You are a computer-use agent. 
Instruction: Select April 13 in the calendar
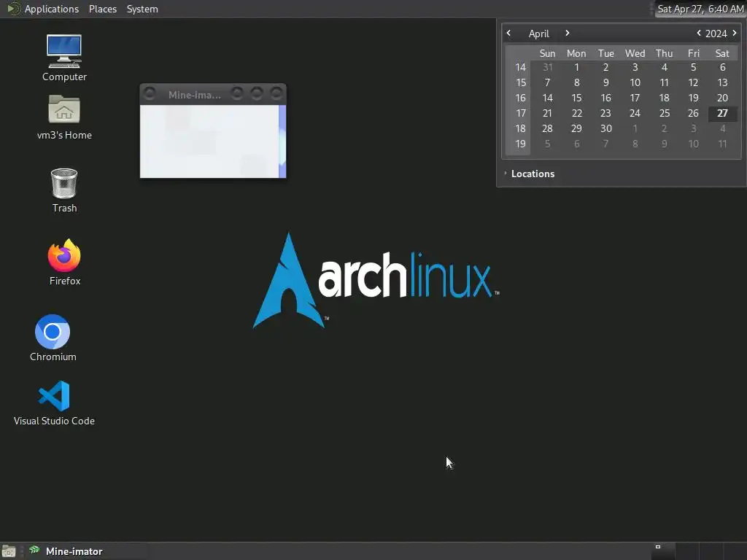tap(722, 83)
